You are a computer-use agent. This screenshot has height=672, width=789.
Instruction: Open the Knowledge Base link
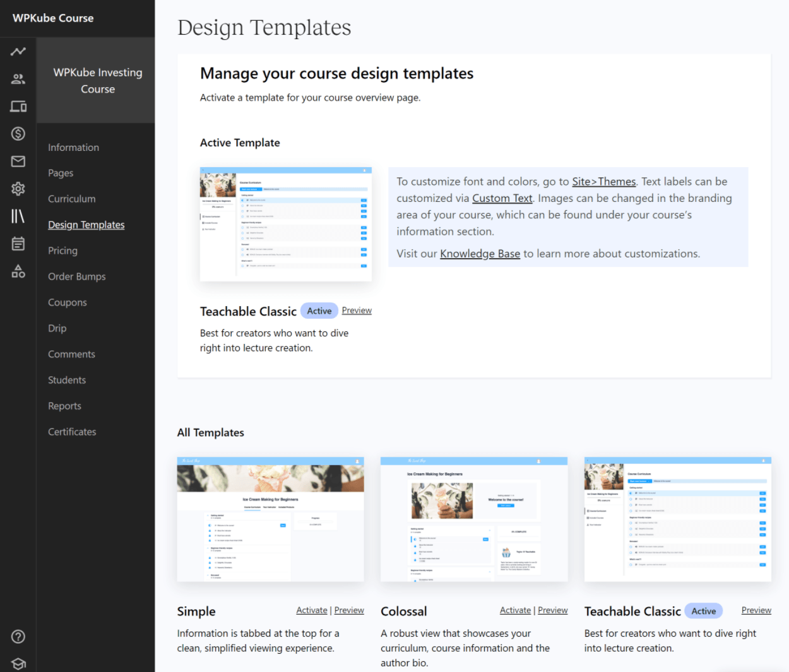480,254
